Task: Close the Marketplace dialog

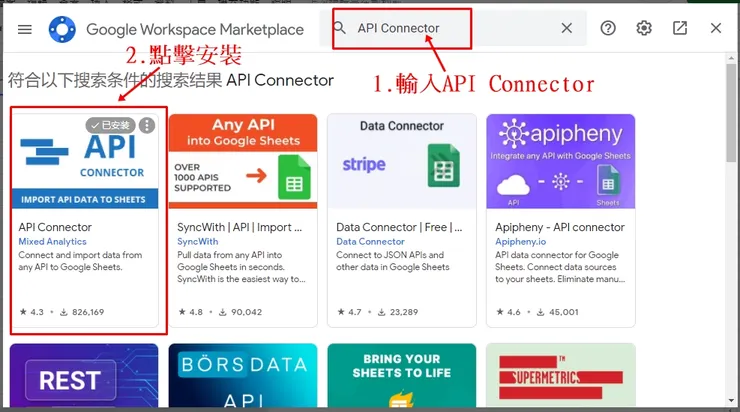Action: click(715, 28)
